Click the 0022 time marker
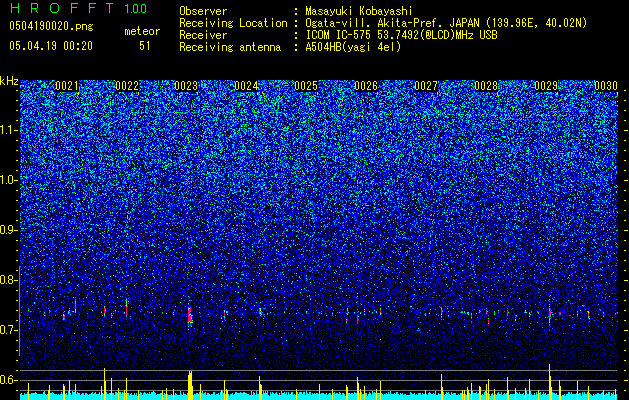Image resolution: width=629 pixels, height=400 pixels. pos(127,86)
